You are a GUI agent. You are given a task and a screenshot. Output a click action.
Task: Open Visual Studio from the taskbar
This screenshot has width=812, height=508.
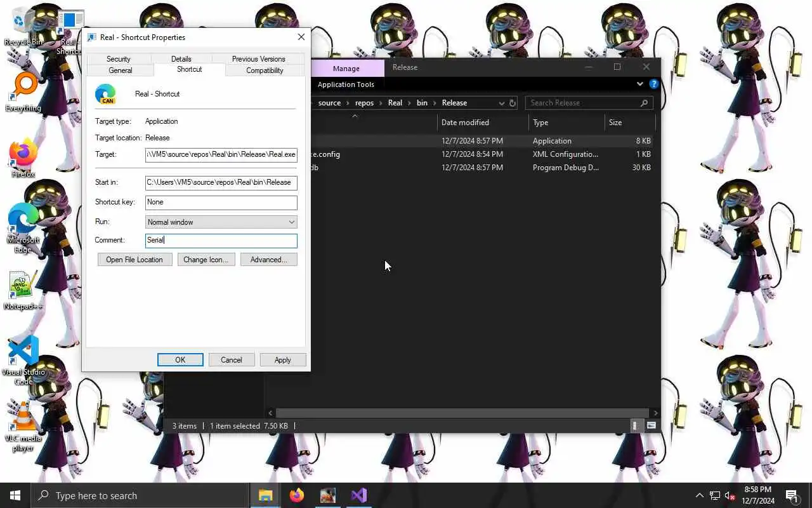tap(358, 495)
